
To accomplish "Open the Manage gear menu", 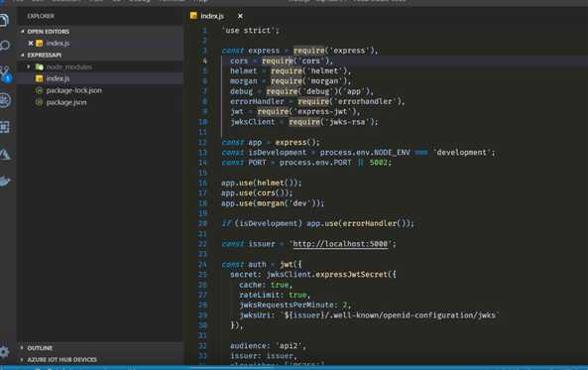I will click(x=4, y=351).
